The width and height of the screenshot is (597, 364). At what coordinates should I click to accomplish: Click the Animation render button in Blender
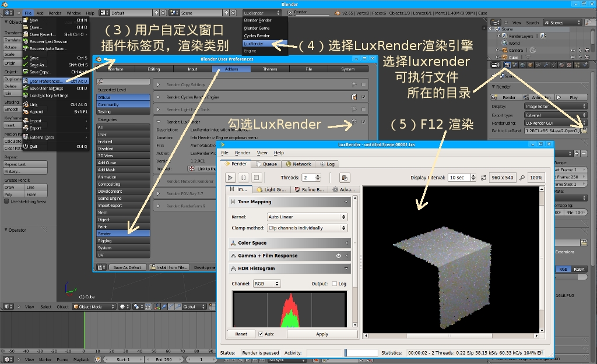pyautogui.click(x=537, y=97)
